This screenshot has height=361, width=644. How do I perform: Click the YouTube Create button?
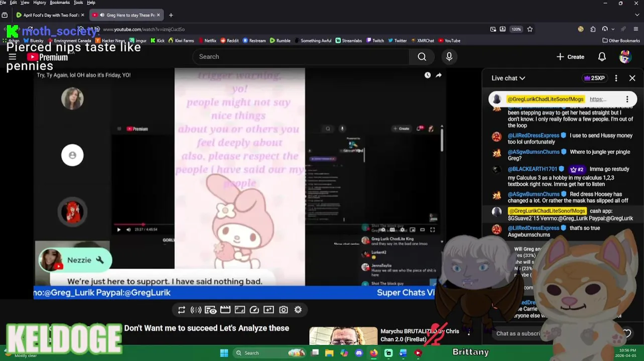point(570,57)
